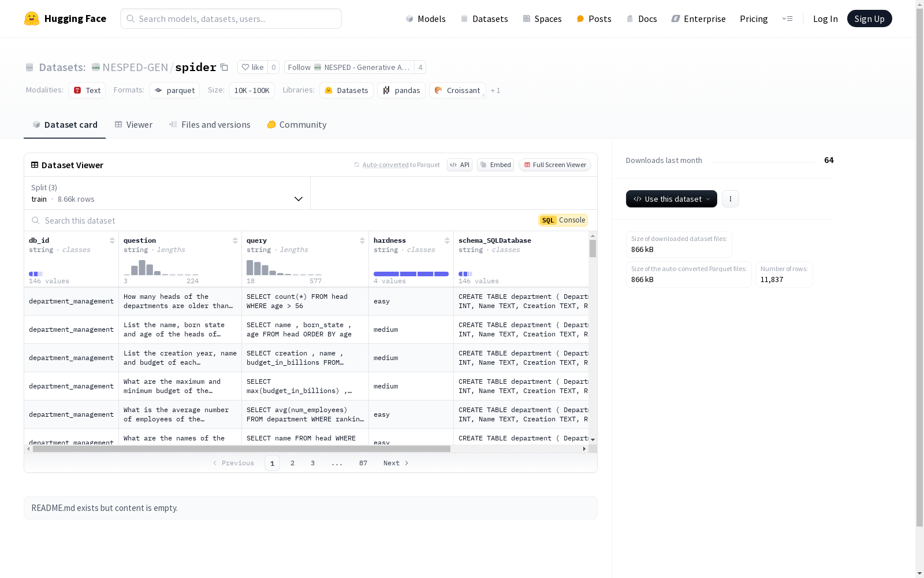
Task: Open the Spaces page
Action: click(542, 18)
